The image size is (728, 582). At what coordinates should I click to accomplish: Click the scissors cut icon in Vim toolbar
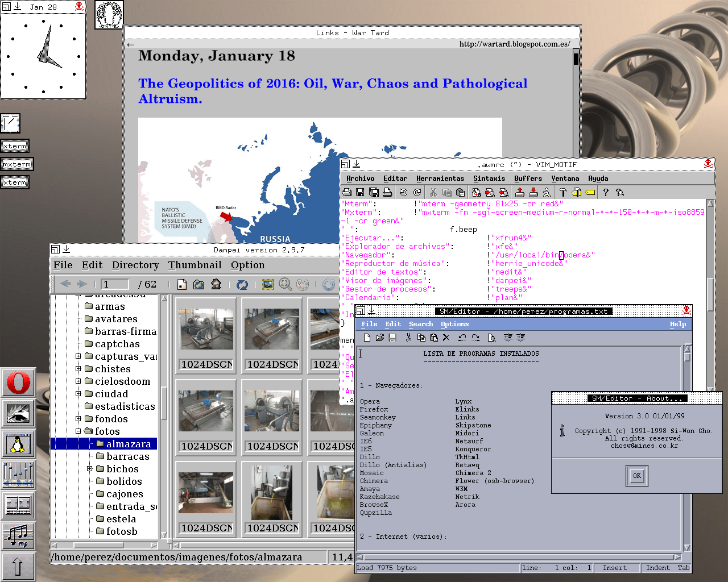point(433,193)
